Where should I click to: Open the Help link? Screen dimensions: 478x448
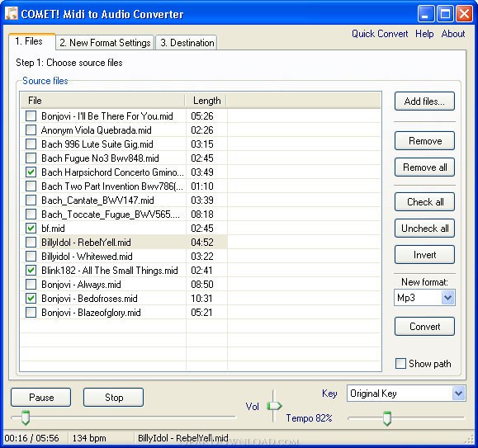click(424, 34)
